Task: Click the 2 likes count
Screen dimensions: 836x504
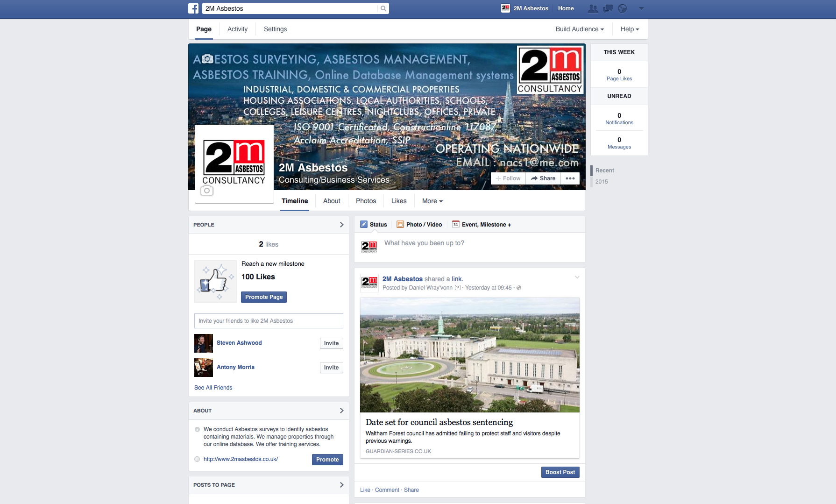Action: point(269,244)
